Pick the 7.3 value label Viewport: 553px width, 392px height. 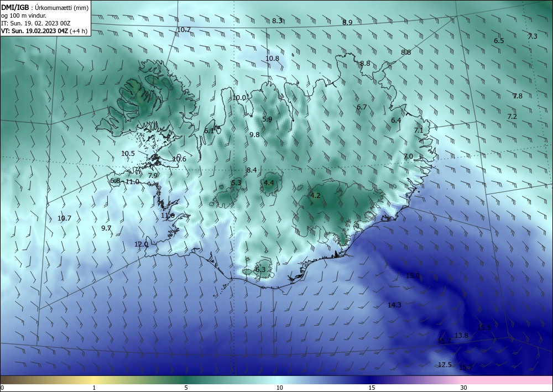tap(533, 36)
